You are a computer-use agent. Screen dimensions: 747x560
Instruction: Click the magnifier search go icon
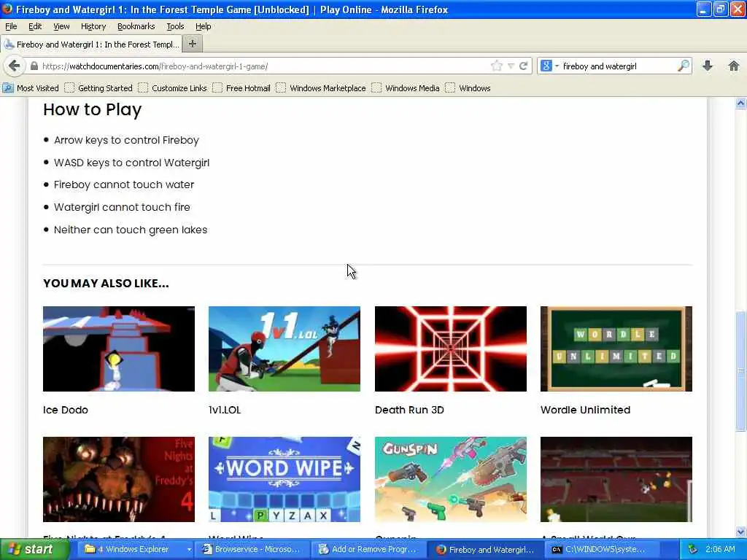click(684, 66)
